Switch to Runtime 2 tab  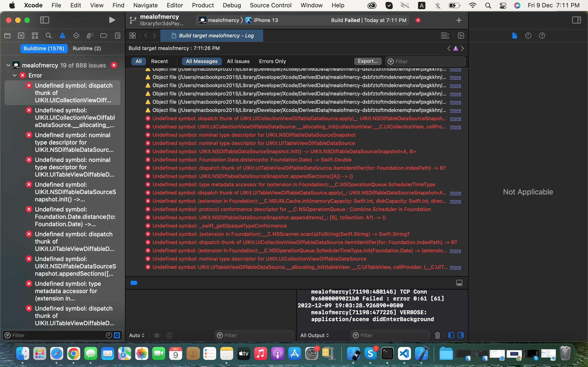click(x=87, y=48)
